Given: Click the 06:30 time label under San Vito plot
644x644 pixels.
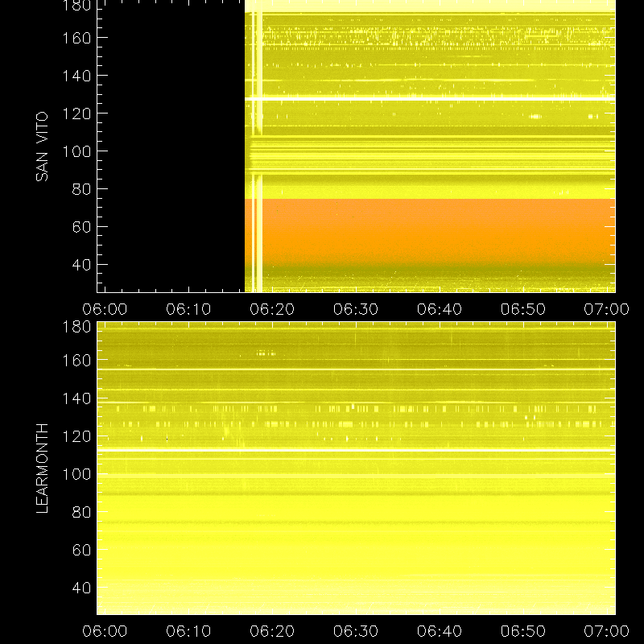Looking at the screenshot, I should pyautogui.click(x=356, y=309).
